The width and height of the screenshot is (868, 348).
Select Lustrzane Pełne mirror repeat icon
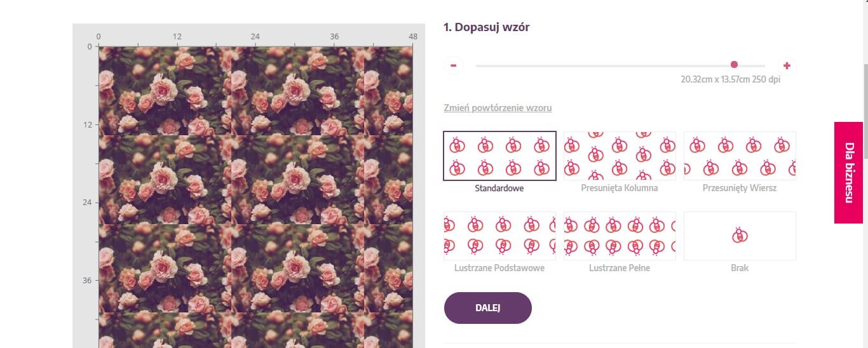pyautogui.click(x=620, y=236)
